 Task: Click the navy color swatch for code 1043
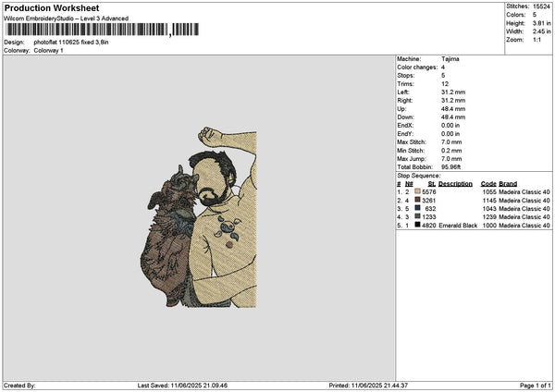[418, 208]
